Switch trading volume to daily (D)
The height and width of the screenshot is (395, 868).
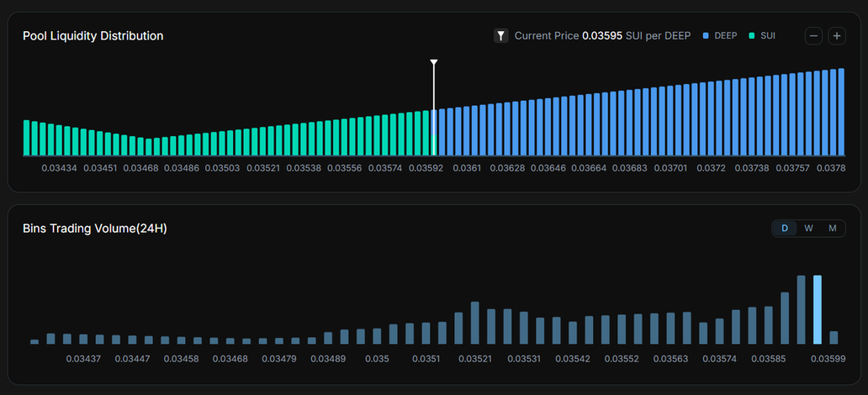point(785,229)
